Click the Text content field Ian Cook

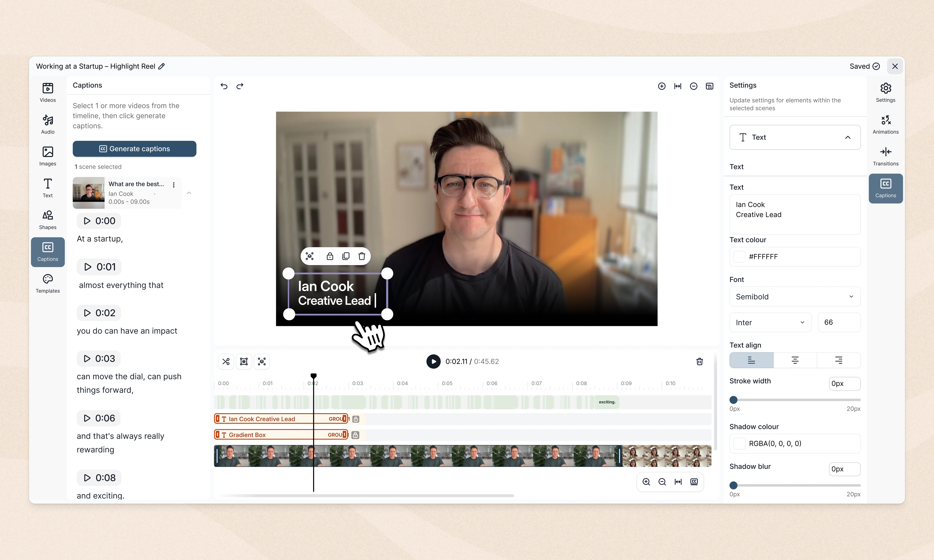pos(795,214)
